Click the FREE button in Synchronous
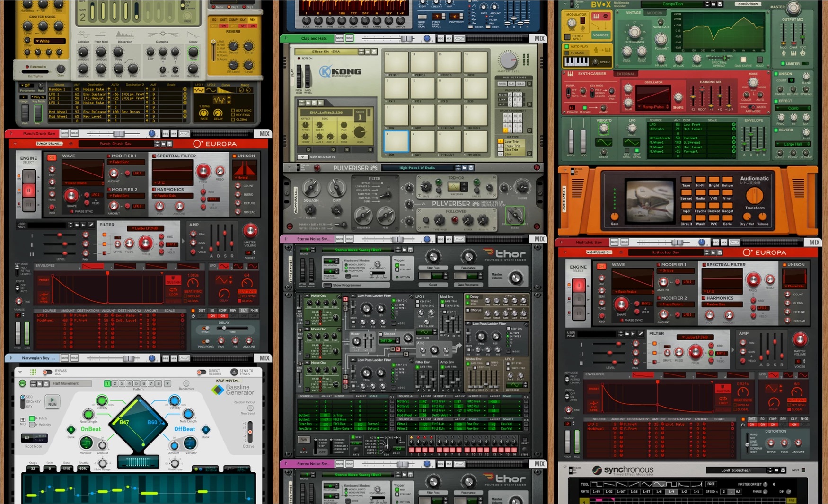Viewport: 828px width, 504px height. coord(711,484)
